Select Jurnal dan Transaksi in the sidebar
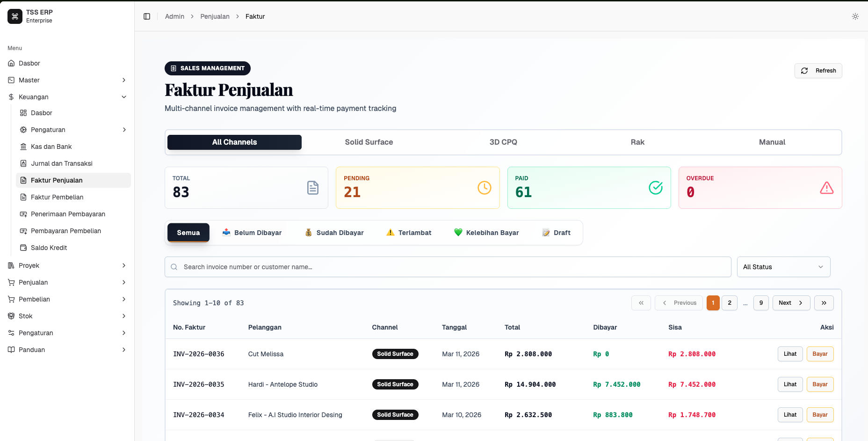 [x=61, y=163]
